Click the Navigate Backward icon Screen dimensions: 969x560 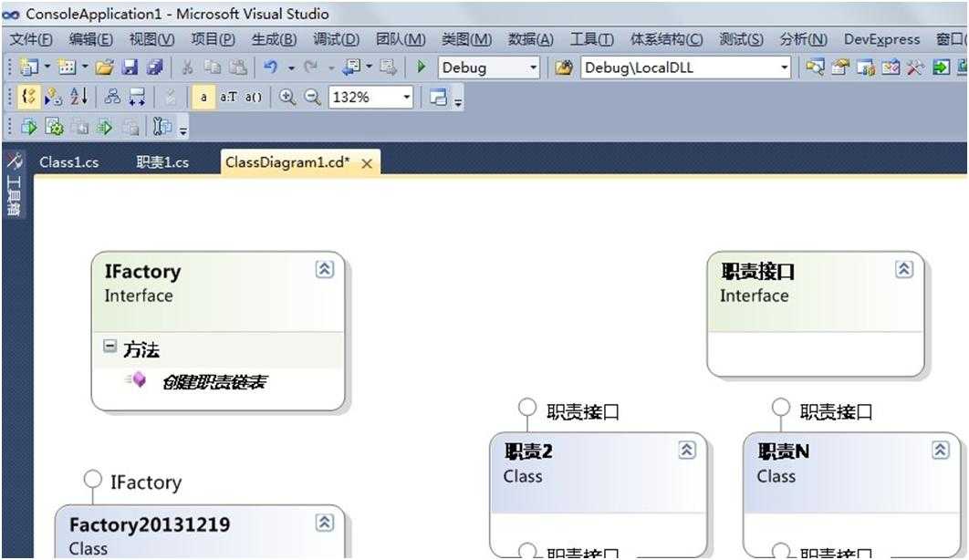click(x=351, y=67)
